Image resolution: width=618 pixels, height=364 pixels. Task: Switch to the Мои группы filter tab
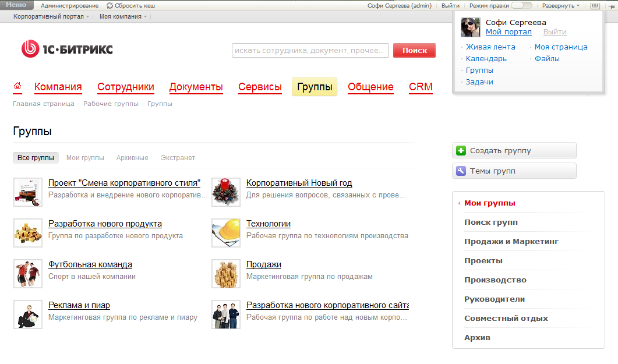click(85, 158)
